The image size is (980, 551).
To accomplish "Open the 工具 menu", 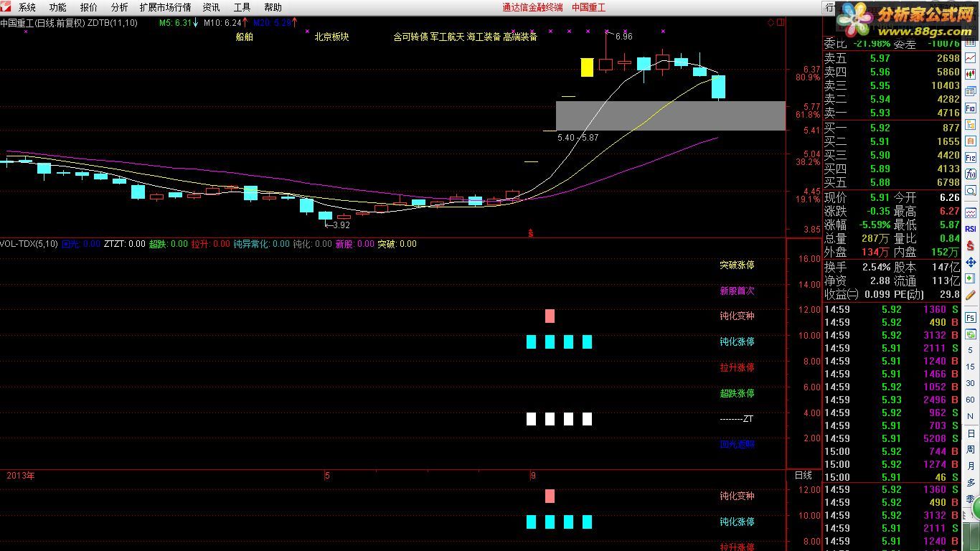I will pos(242,7).
